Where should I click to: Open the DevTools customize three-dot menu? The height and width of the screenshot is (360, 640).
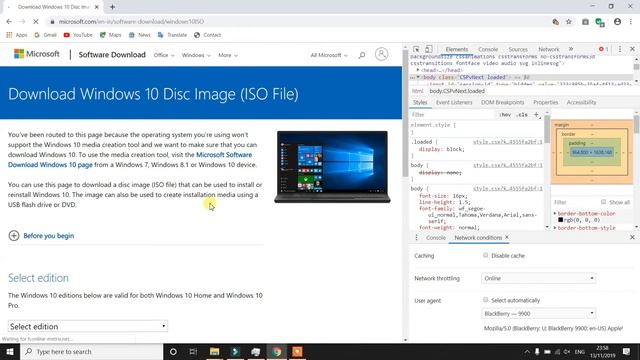point(620,49)
